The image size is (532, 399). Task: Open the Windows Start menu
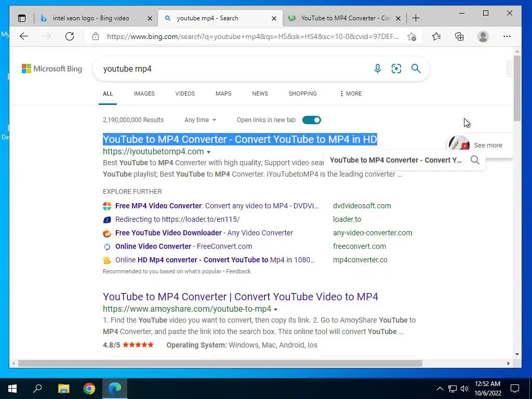(12, 389)
